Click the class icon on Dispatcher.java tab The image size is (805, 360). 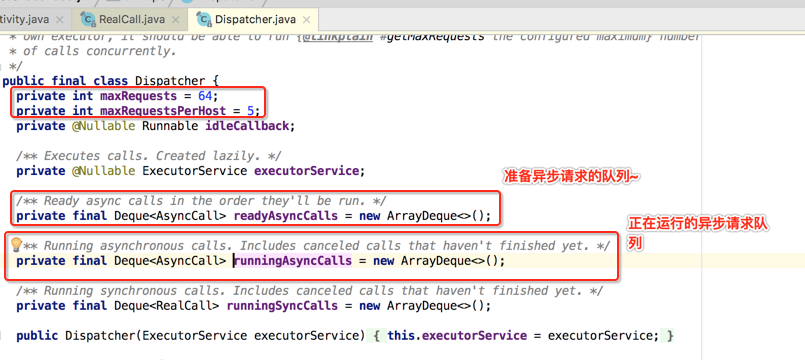coord(205,20)
